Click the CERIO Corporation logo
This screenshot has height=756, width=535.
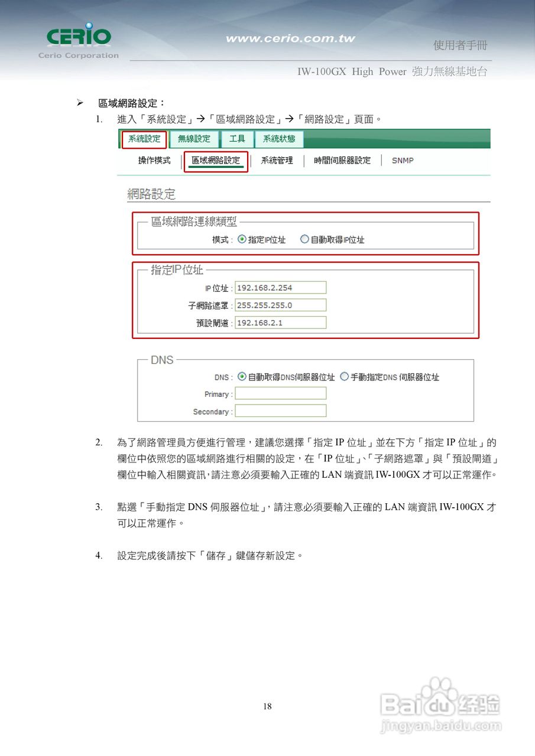(79, 40)
